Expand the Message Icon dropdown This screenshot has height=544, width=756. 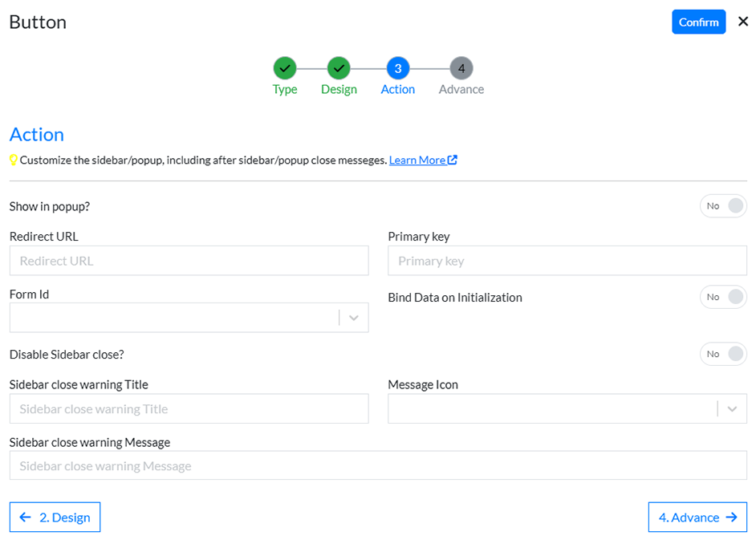[731, 408]
